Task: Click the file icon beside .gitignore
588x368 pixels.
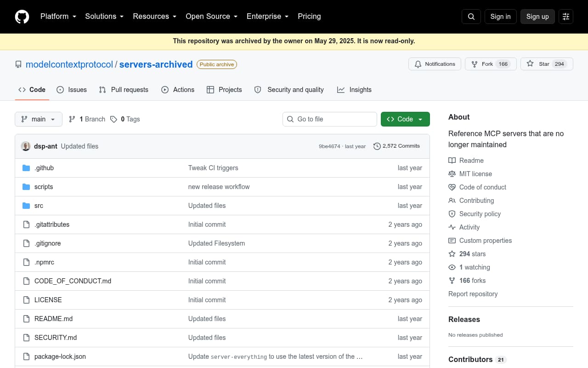Action: point(26,243)
